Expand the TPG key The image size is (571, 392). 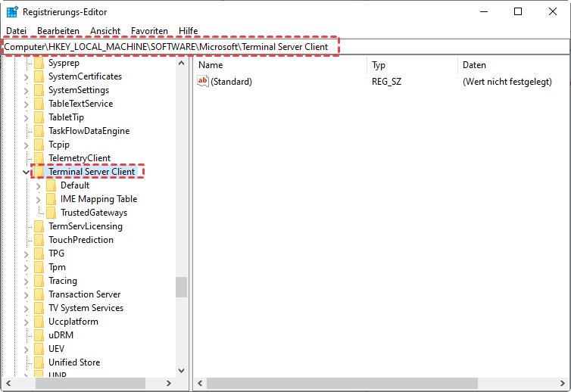[27, 254]
